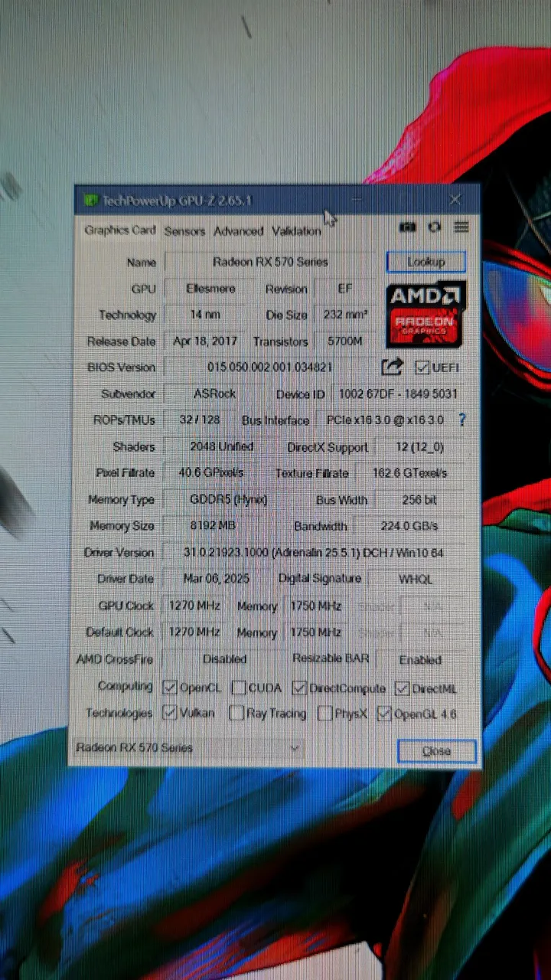Toggle the CUDA checkbox
551x980 pixels.
(x=239, y=688)
